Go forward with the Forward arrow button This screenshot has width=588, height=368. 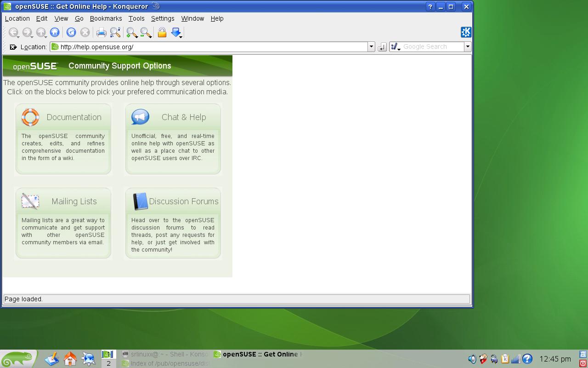tap(27, 32)
